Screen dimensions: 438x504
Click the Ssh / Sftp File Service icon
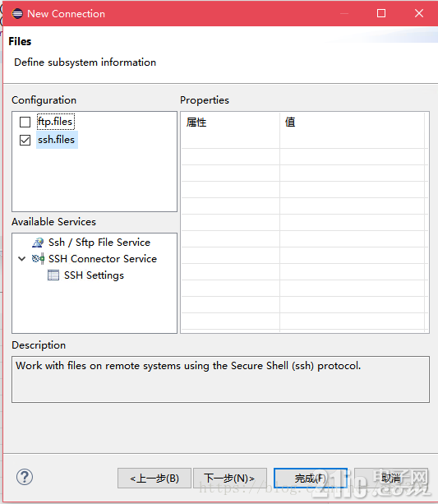click(38, 243)
